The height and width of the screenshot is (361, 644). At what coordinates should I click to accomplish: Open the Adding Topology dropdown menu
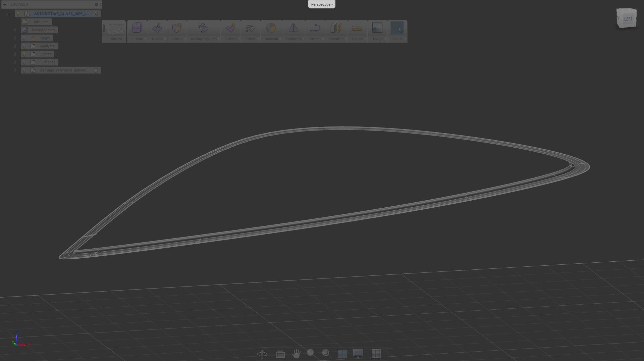(x=205, y=39)
